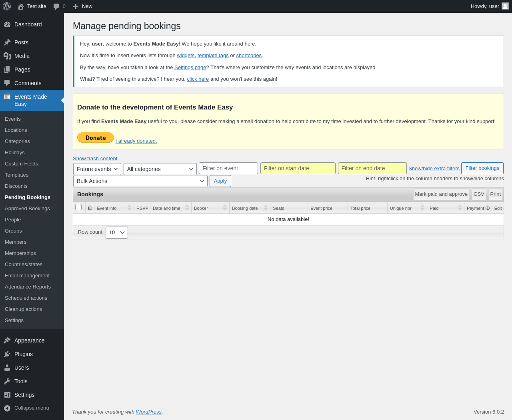Click the I already donated link
Screen dimensions: 512x420
click(x=136, y=141)
